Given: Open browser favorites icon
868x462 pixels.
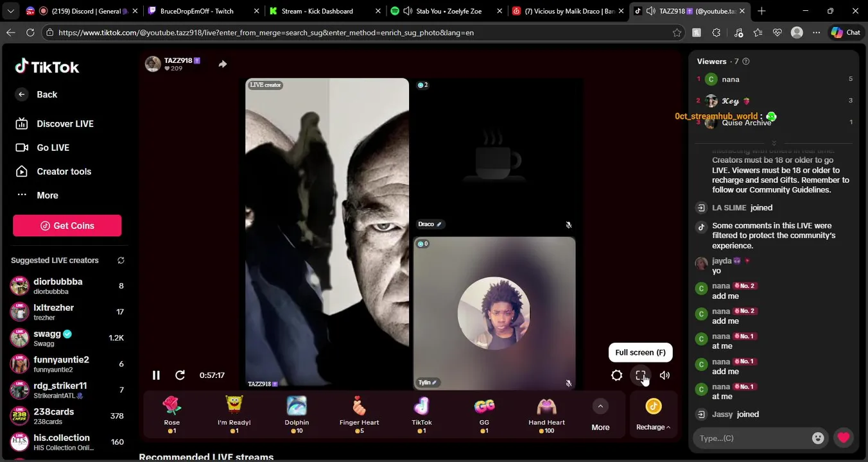Looking at the screenshot, I should point(758,32).
